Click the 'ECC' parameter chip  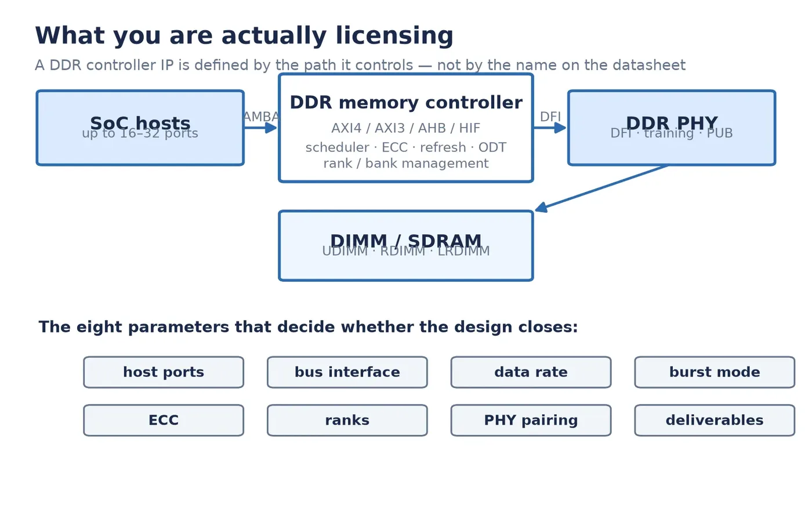(164, 421)
